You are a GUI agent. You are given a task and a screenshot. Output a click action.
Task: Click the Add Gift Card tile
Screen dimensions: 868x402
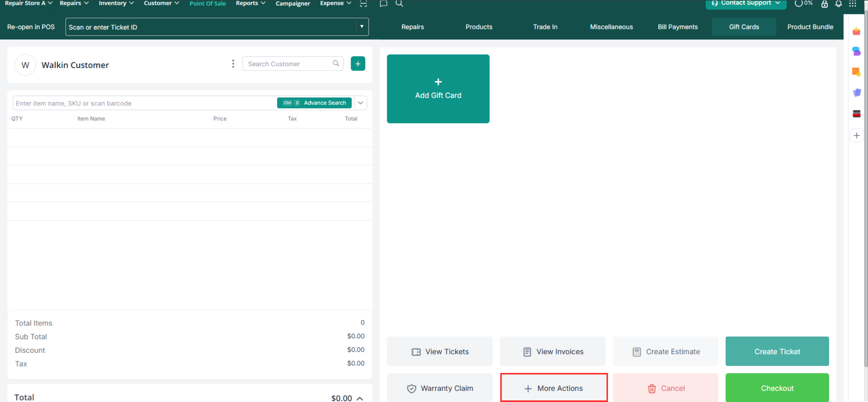(438, 89)
